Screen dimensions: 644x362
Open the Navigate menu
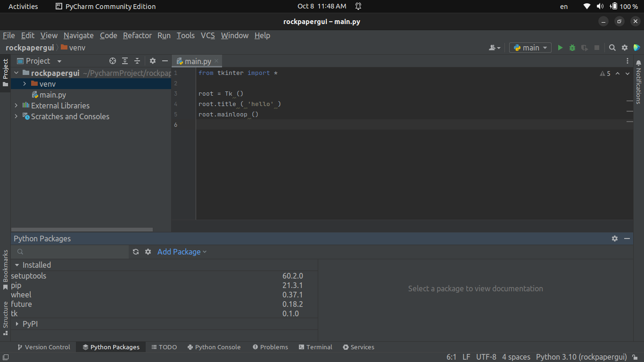79,35
